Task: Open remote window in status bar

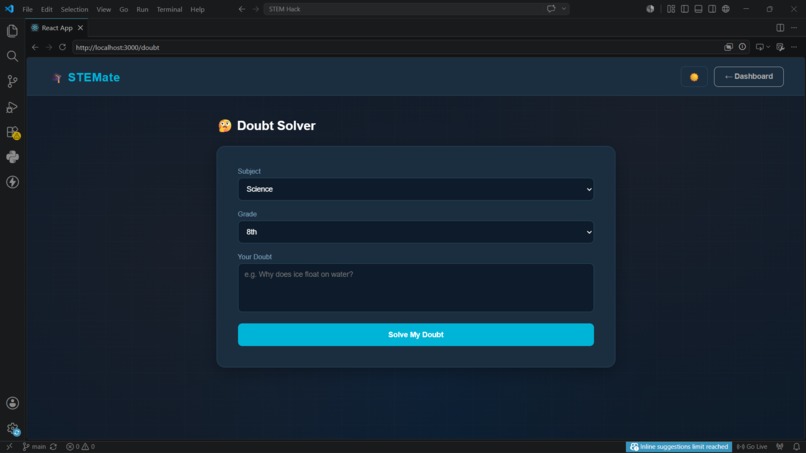Action: click(9, 447)
